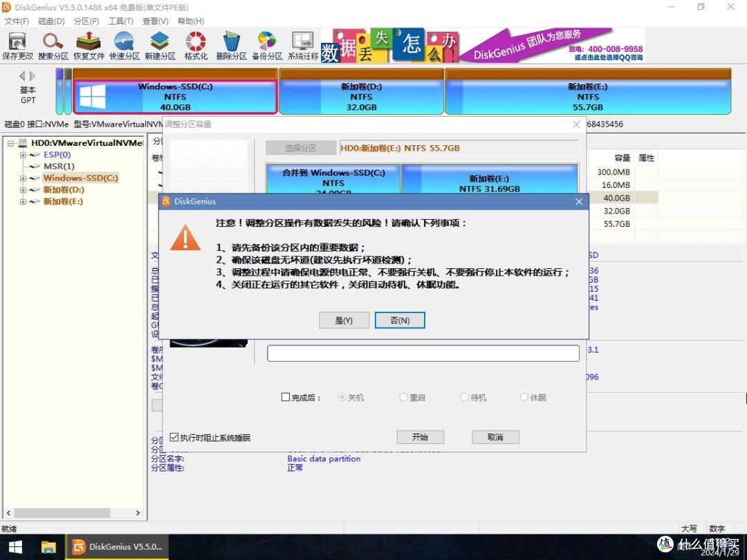Expand the 新加卷(D:) tree node
The height and width of the screenshot is (560, 747).
[23, 190]
